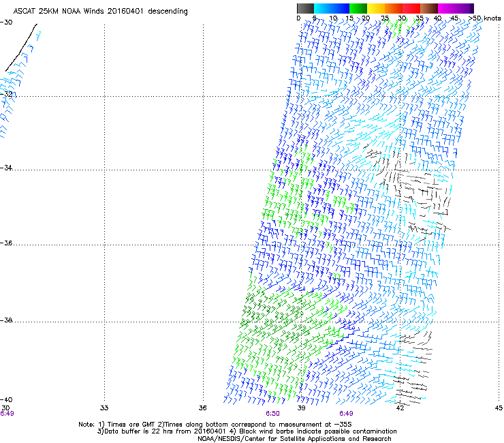Image resolution: width=504 pixels, height=443 pixels.
Task: Click the '6:49' time label below longitude 30
Action: click(x=7, y=414)
